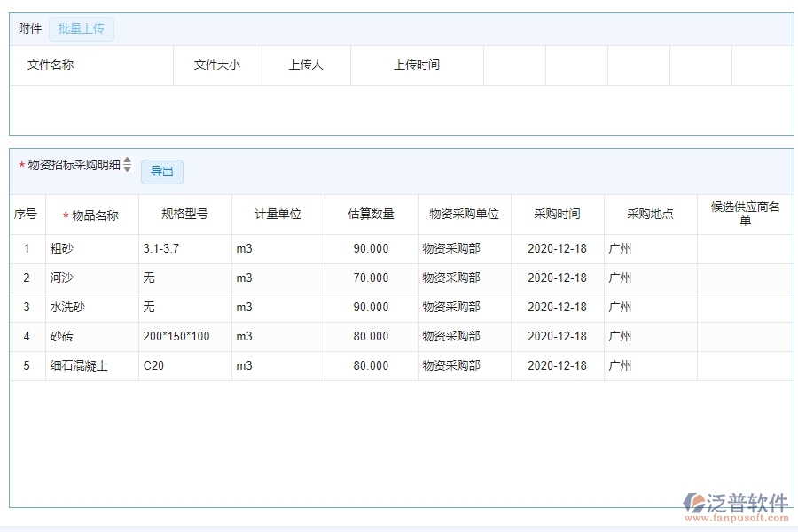798x532 pixels.
Task: Select the 砂砖 row
Action: click(91, 337)
